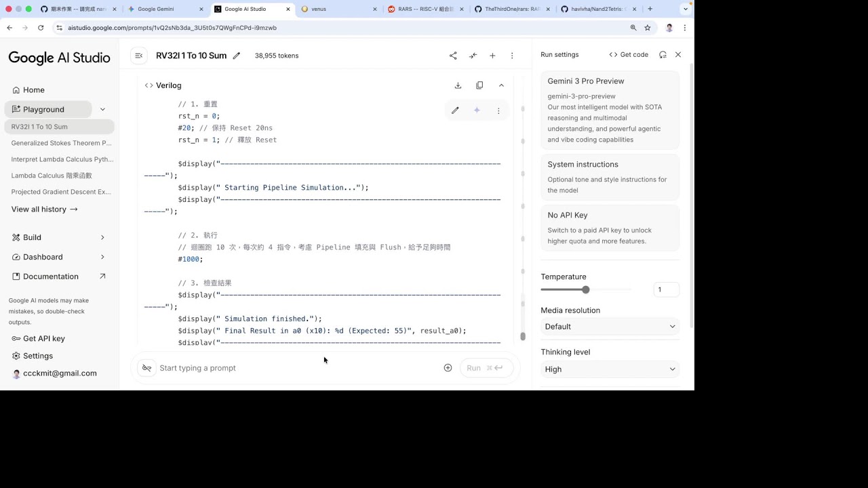This screenshot has width=868, height=488.
Task: Add media with the plus circle icon
Action: [448, 368]
